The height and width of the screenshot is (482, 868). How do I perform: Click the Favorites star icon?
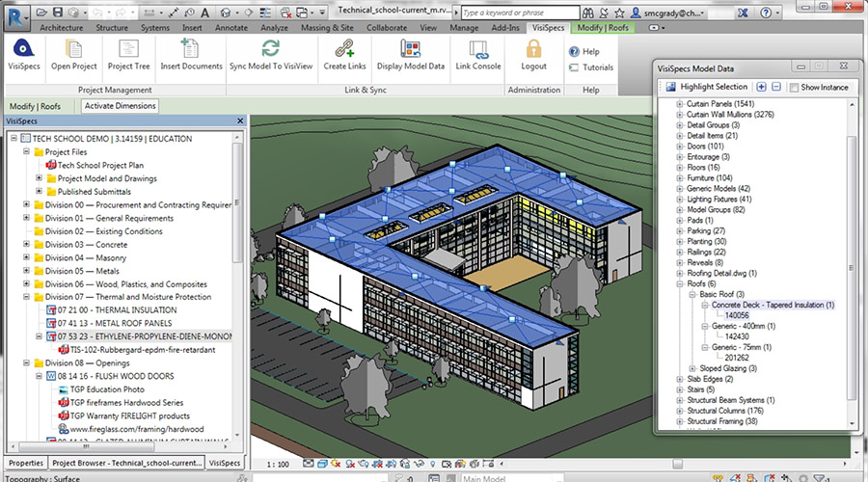tap(619, 13)
